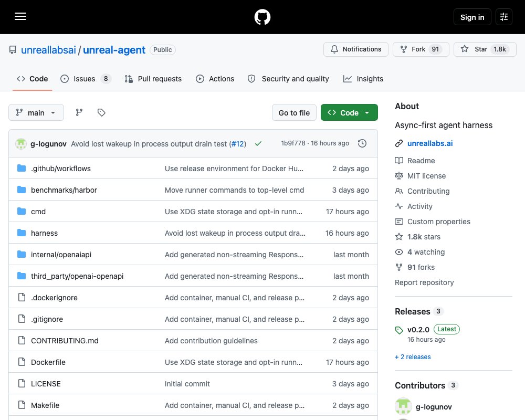Expand the green Code dropdown

[x=349, y=112]
